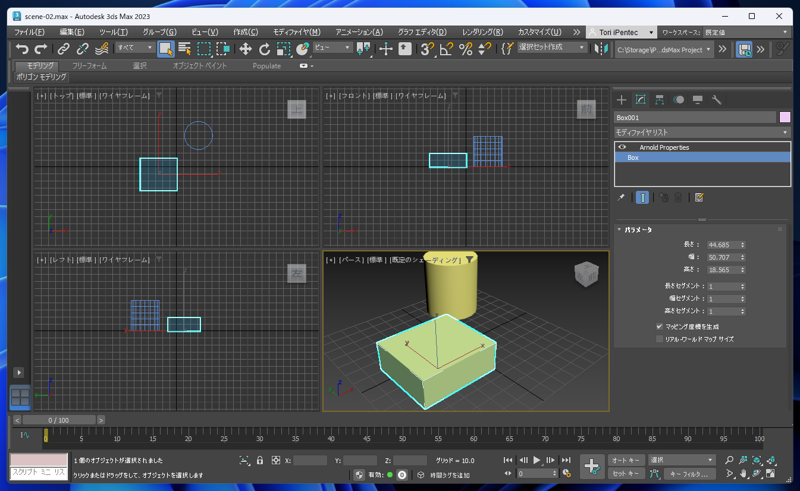The width and height of the screenshot is (800, 491).
Task: Click Select and Place tool
Action: [303, 49]
